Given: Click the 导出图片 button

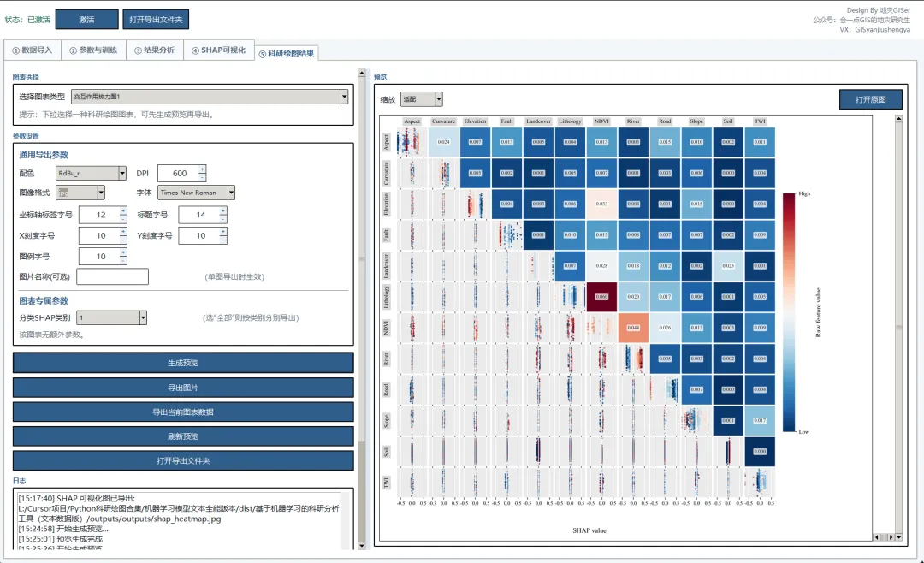Looking at the screenshot, I should [x=183, y=388].
